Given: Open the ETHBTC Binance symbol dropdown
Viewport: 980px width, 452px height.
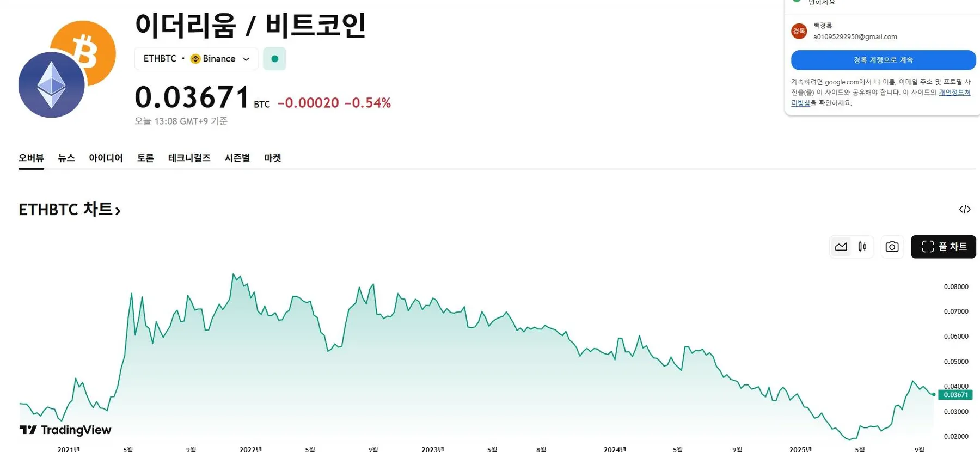Looking at the screenshot, I should pos(196,59).
